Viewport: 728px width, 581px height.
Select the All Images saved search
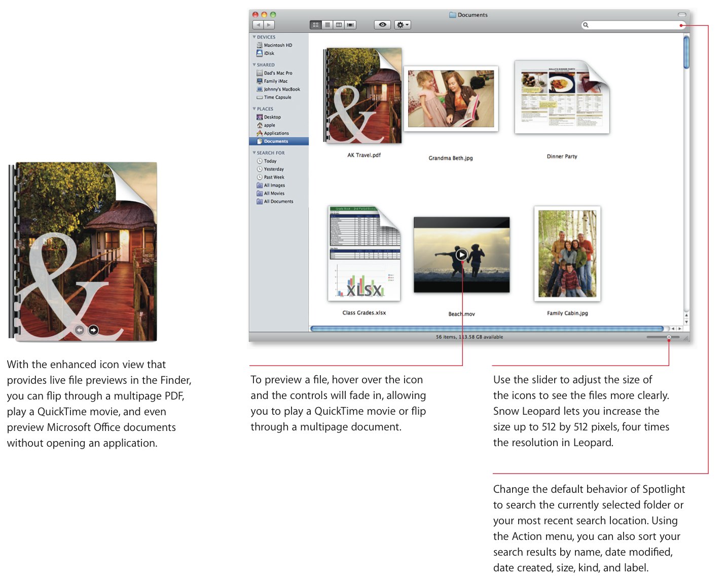tap(274, 186)
